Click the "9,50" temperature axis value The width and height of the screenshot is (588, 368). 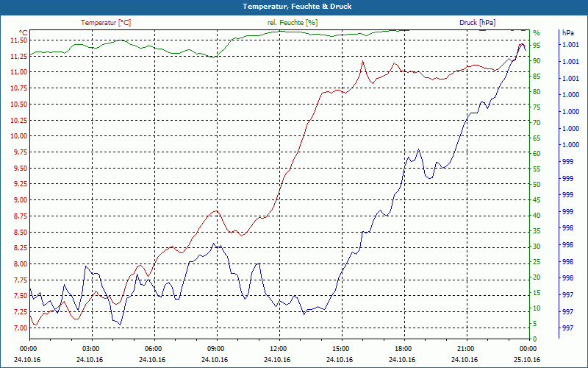point(21,169)
